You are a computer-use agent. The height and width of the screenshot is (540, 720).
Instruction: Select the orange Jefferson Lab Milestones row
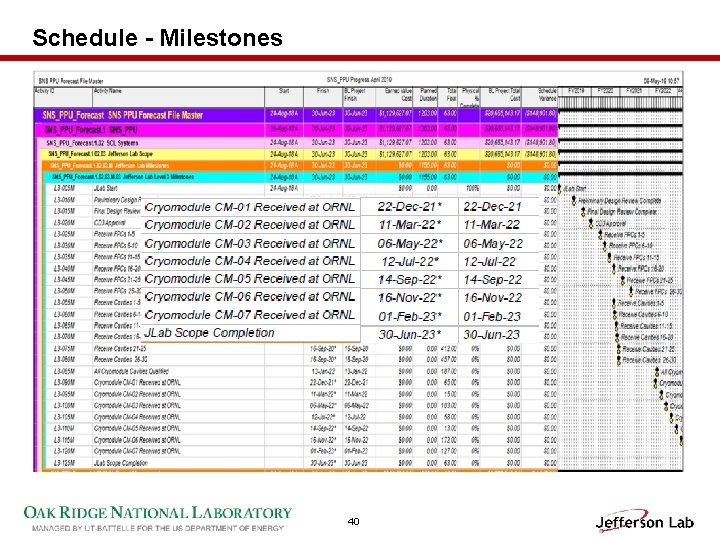[301, 165]
